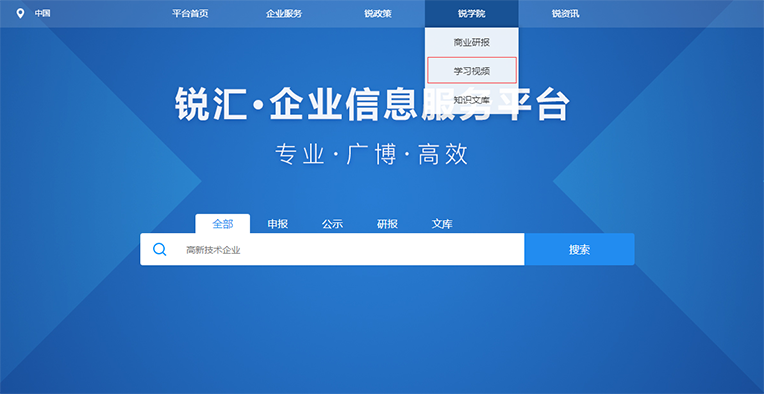This screenshot has width=764, height=394.
Task: Click the magnifier icon in the search box
Action: 159,249
